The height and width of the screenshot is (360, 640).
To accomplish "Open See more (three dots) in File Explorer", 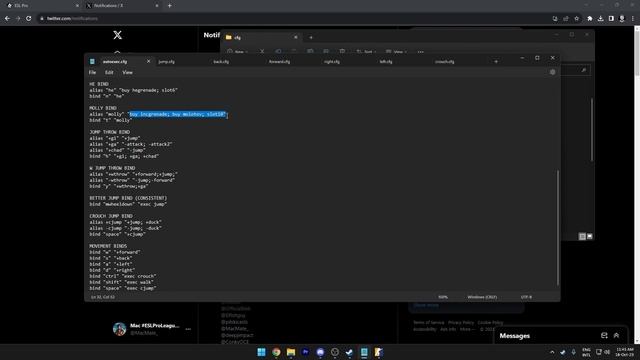I will click(420, 52).
